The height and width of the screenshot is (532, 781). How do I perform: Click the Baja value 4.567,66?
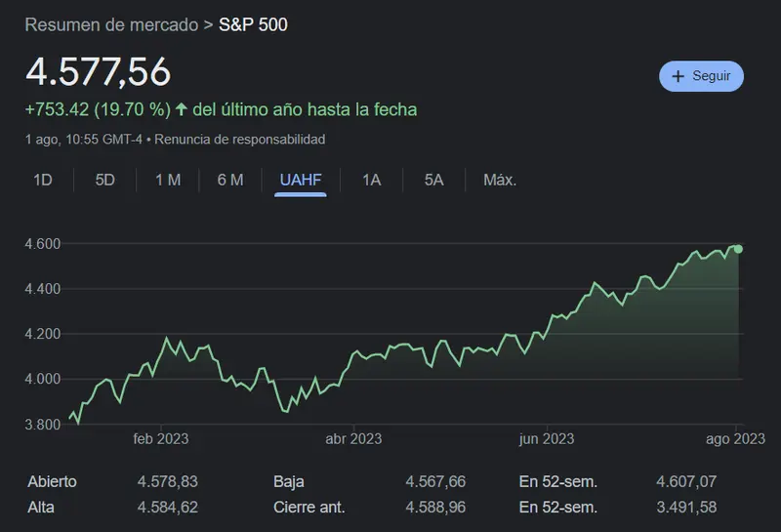pyautogui.click(x=435, y=481)
